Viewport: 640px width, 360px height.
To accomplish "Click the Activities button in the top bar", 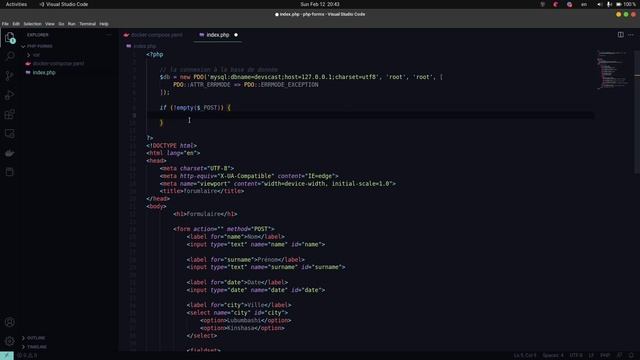I will 16,4.
